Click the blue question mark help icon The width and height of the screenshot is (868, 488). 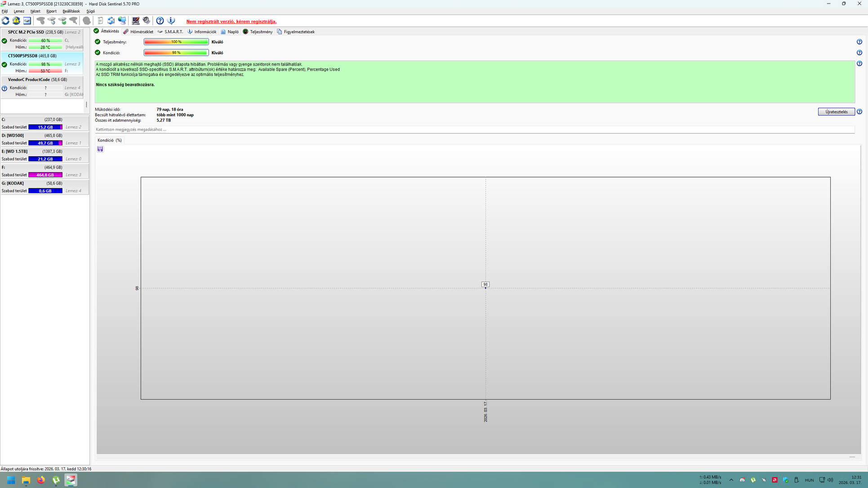tap(160, 21)
